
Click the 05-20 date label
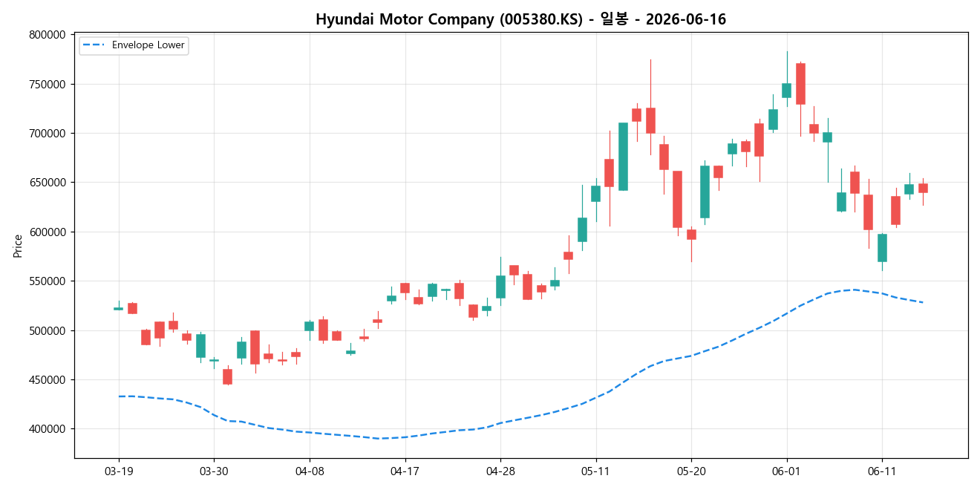tap(691, 471)
